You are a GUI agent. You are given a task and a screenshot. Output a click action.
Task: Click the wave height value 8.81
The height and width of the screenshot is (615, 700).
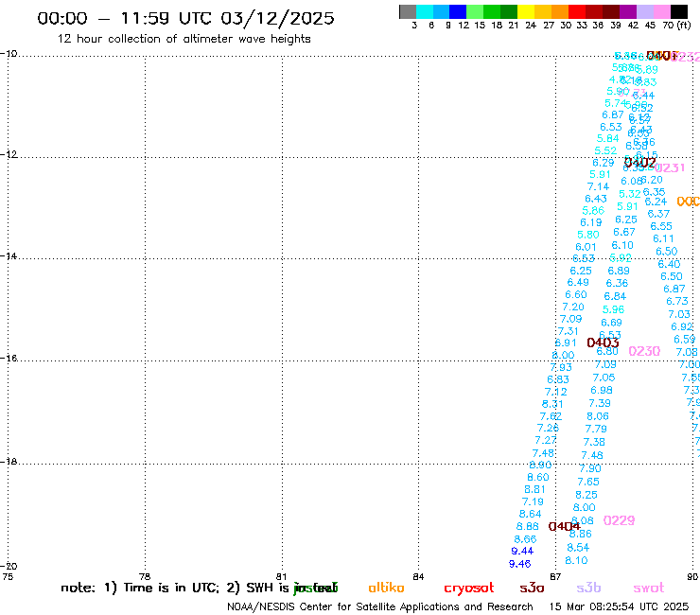[534, 489]
